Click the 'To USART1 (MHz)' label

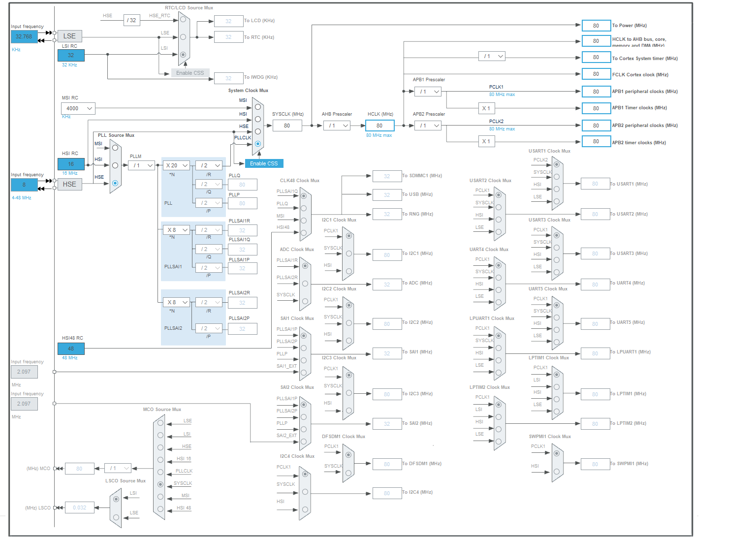[x=629, y=184]
